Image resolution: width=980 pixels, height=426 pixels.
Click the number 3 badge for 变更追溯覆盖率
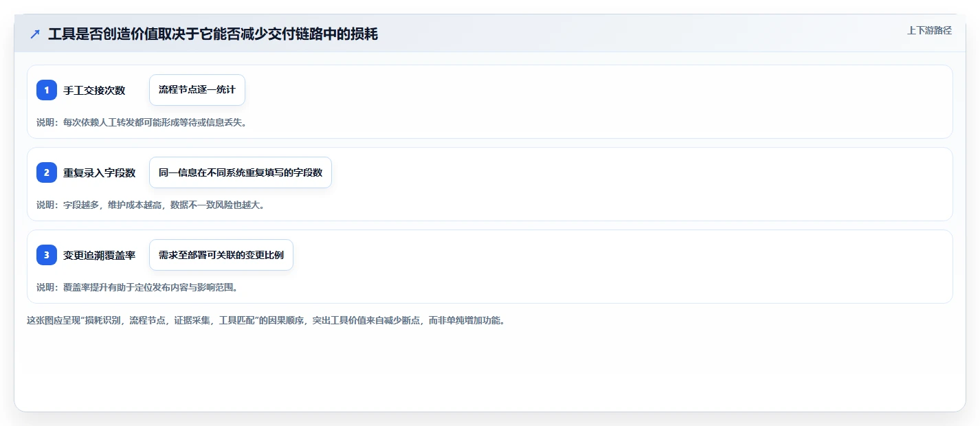[x=47, y=255]
